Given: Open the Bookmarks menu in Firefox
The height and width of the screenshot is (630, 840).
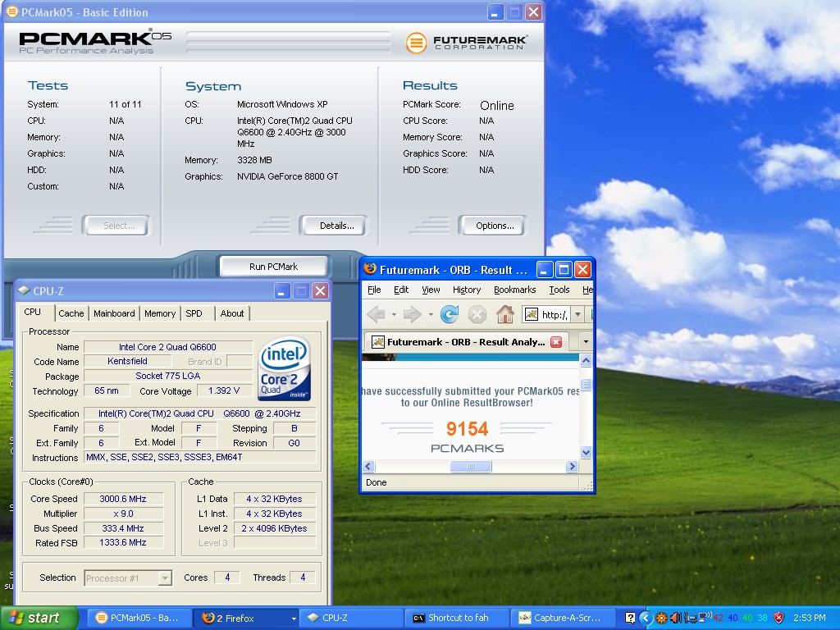Looking at the screenshot, I should click(515, 290).
